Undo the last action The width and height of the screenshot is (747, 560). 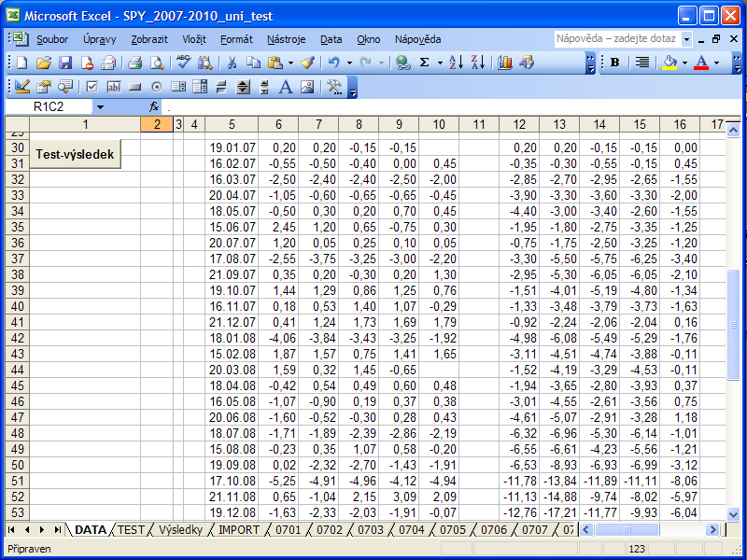click(334, 63)
